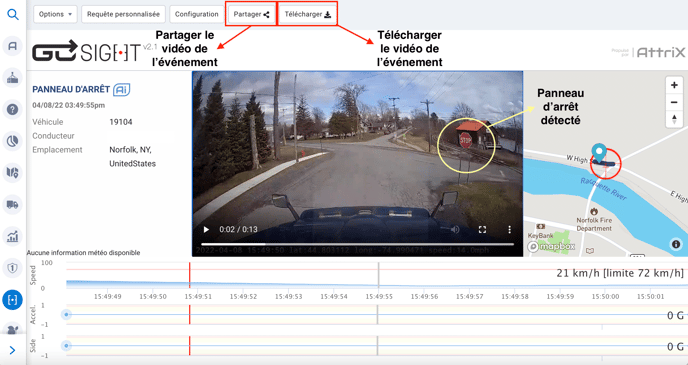Click the Accel chart blue handle dot
688x365 pixels.
[66, 315]
